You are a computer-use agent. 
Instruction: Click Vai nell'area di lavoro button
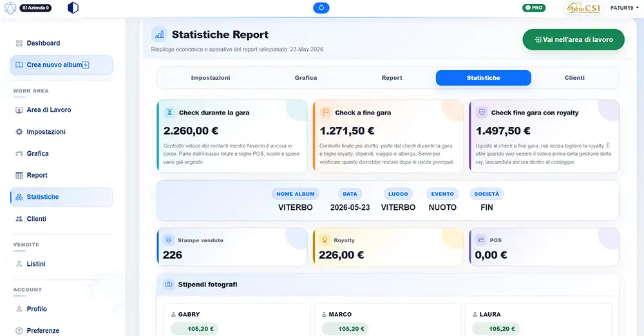[x=573, y=40]
